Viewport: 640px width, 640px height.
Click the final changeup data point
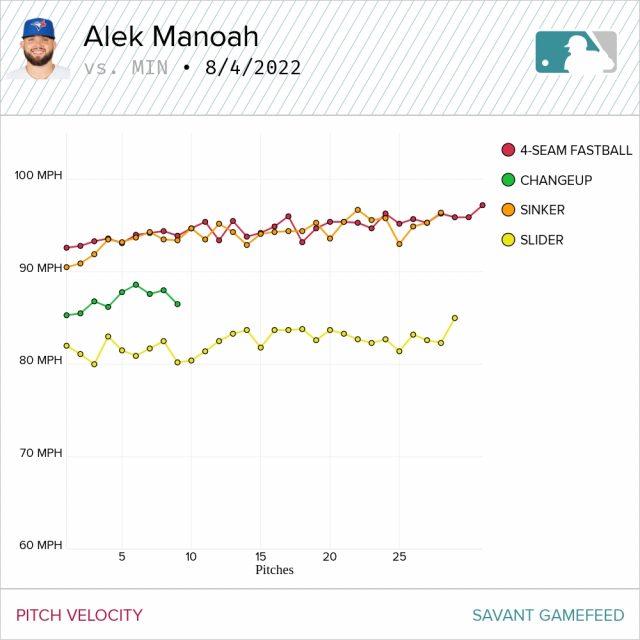(177, 304)
